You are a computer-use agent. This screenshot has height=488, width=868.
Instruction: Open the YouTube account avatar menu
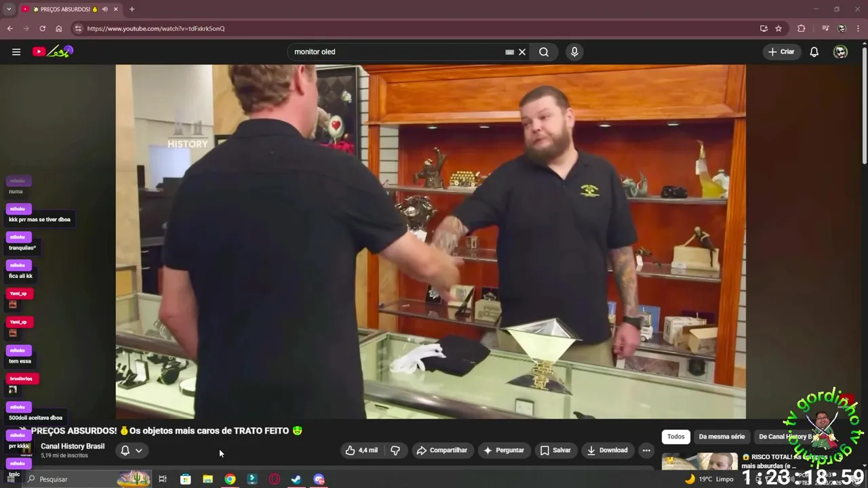tap(840, 52)
